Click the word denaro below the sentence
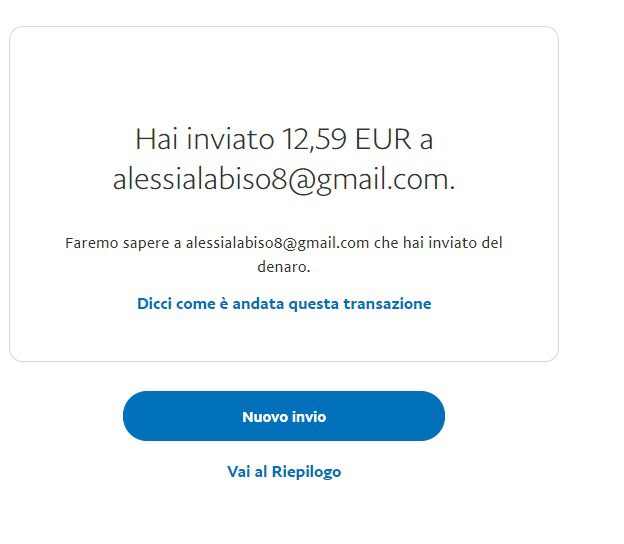Viewport: 624px width, 544px height. click(284, 267)
